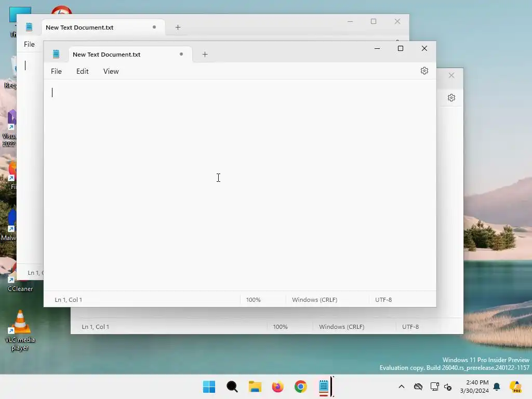Image resolution: width=532 pixels, height=399 pixels.
Task: Close front tab via unsaved dot indicator
Action: click(181, 54)
